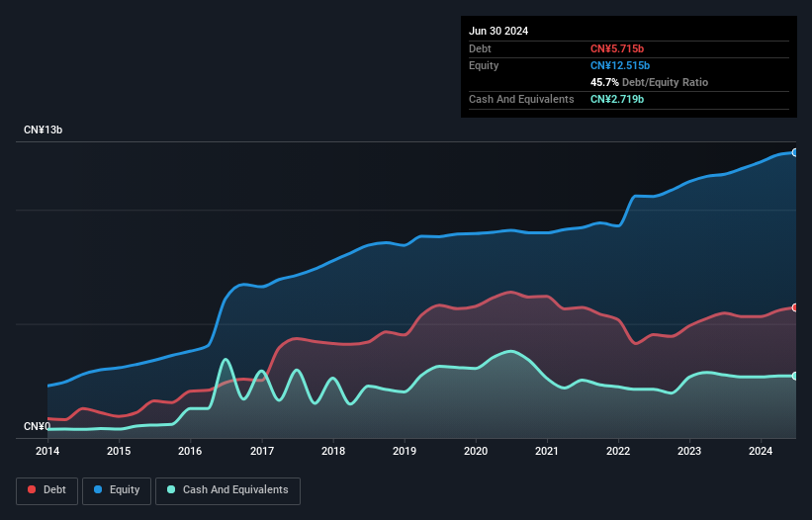This screenshot has width=812, height=520.
Task: Toggle Cash And Equivalents legend button
Action: coord(227,490)
